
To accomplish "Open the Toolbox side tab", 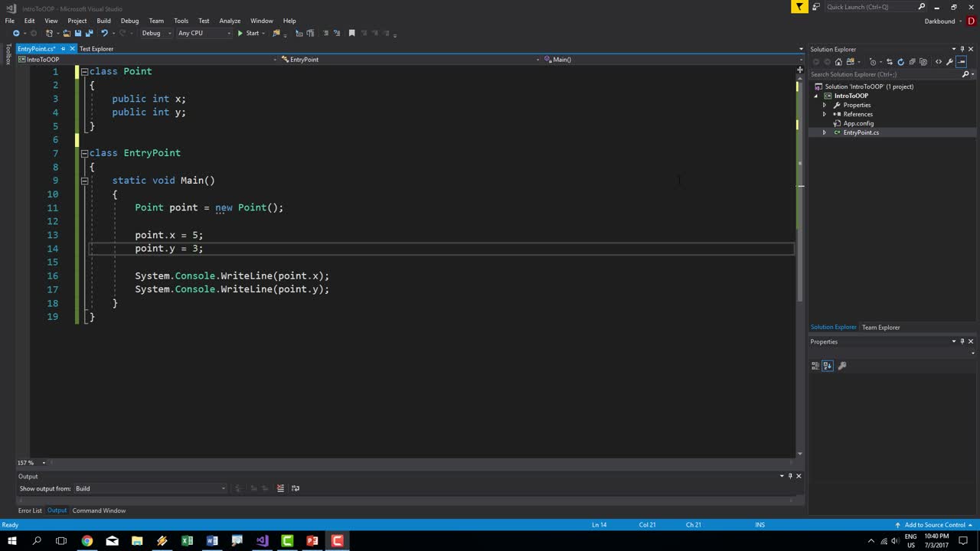I will pyautogui.click(x=8, y=54).
